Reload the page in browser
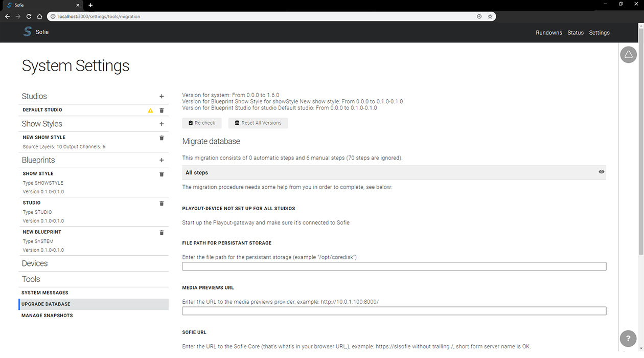The width and height of the screenshot is (644, 358). (x=29, y=16)
